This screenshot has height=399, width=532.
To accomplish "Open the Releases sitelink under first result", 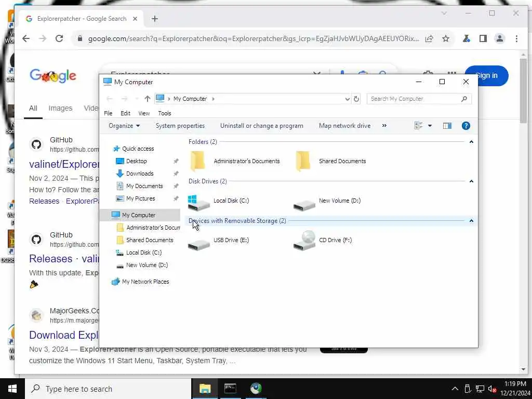I will pos(44,201).
